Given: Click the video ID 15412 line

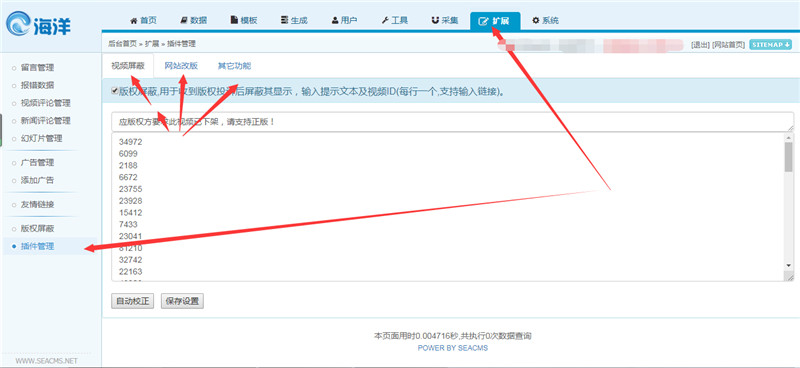Looking at the screenshot, I should (130, 212).
